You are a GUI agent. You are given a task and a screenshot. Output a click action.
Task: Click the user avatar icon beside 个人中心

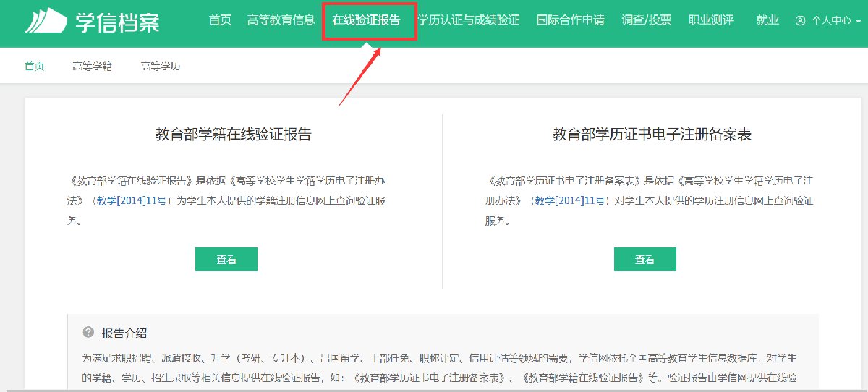pos(799,21)
